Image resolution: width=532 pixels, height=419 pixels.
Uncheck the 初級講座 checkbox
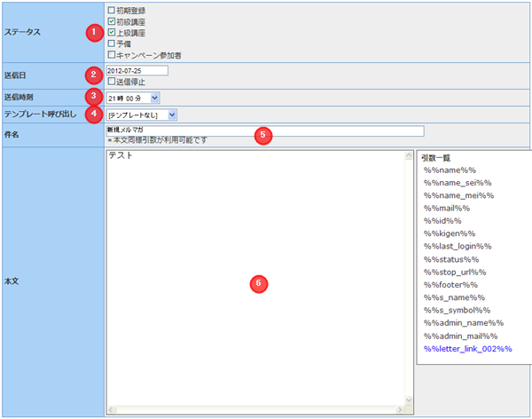[x=110, y=20]
